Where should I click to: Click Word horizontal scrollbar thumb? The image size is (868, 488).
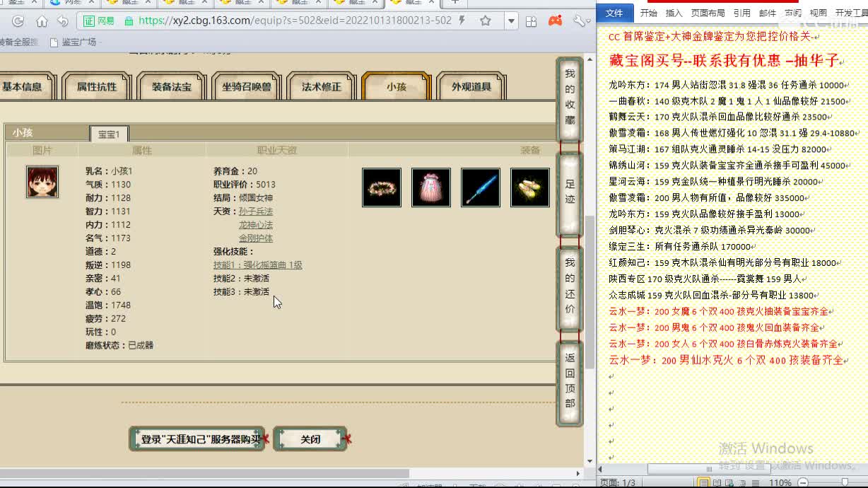tap(708, 468)
